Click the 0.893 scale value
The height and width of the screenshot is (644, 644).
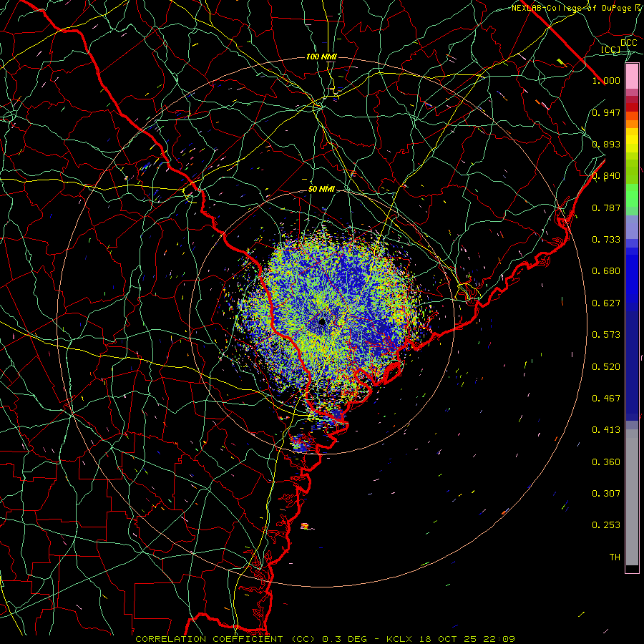point(606,144)
